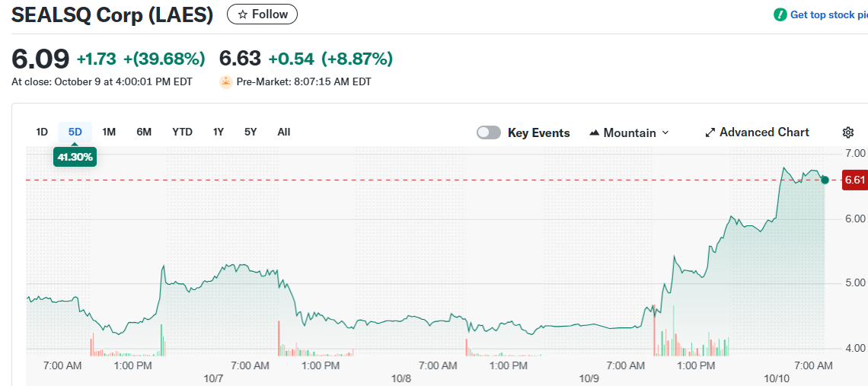Viewport: 868px width, 386px height.
Task: Open chart settings gear icon
Action: tap(848, 132)
